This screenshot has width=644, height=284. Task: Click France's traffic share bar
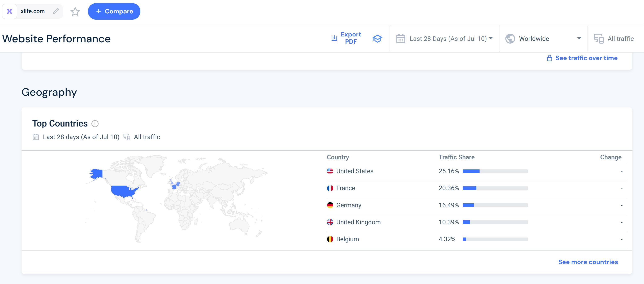(x=495, y=188)
